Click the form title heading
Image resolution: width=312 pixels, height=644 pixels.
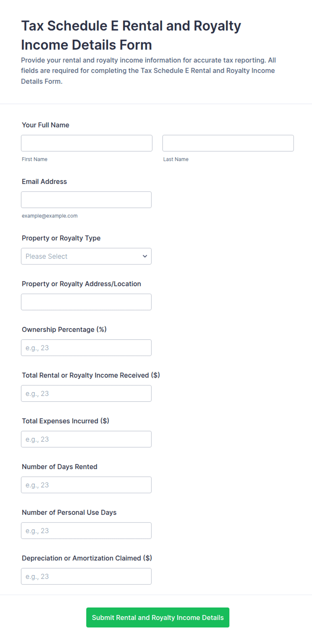[131, 35]
